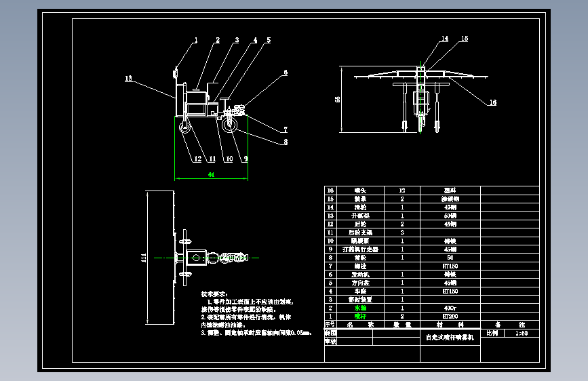Click the green part name in table row 2
The height and width of the screenshot is (381, 588).
click(360, 308)
